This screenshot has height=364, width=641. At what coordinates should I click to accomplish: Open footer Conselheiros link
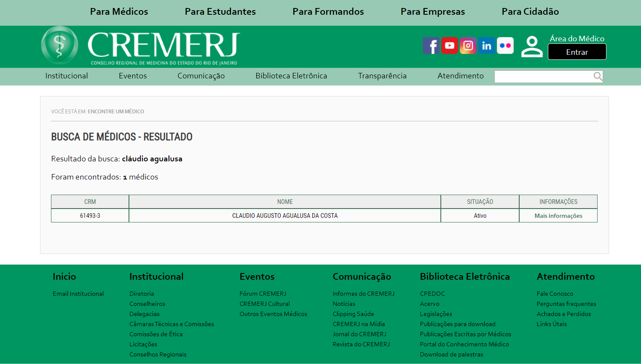147,304
